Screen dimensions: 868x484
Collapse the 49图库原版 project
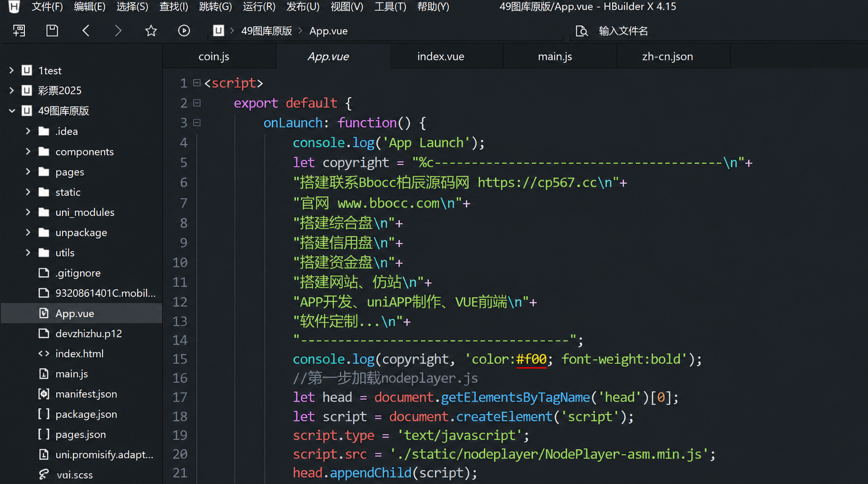pyautogui.click(x=11, y=111)
